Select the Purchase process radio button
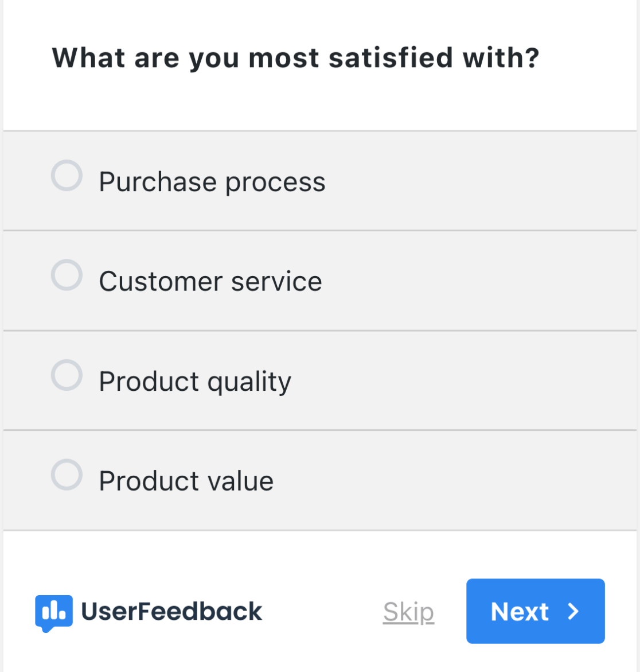 (x=67, y=176)
